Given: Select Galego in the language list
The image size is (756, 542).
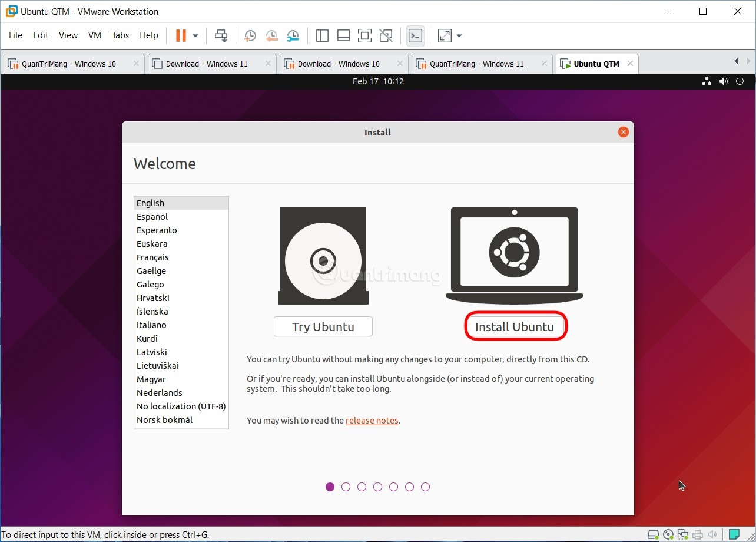Looking at the screenshot, I should tap(181, 285).
